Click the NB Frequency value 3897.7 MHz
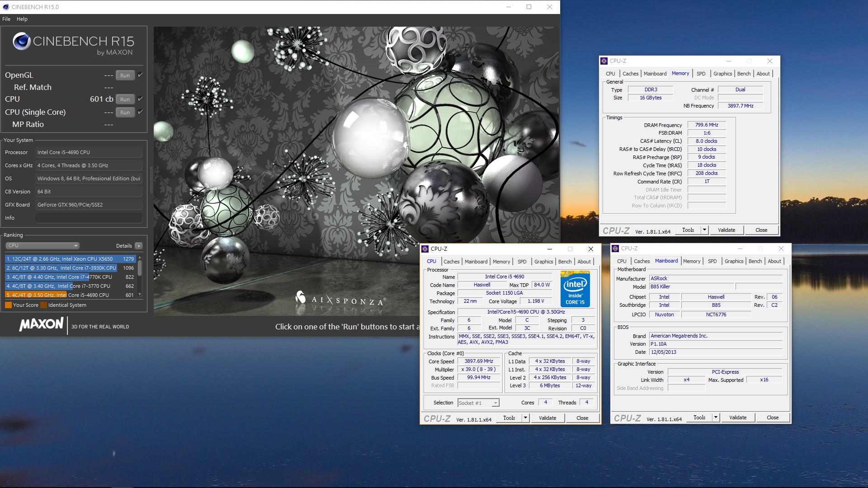The width and height of the screenshot is (868, 488). (741, 106)
